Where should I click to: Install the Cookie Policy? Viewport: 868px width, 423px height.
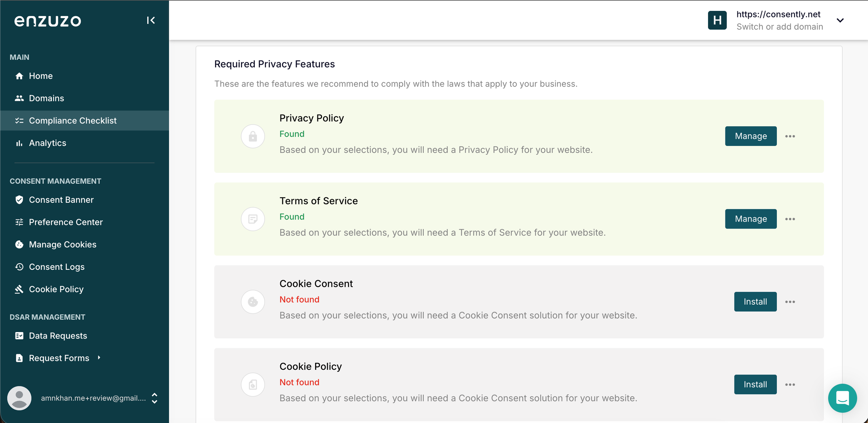755,385
